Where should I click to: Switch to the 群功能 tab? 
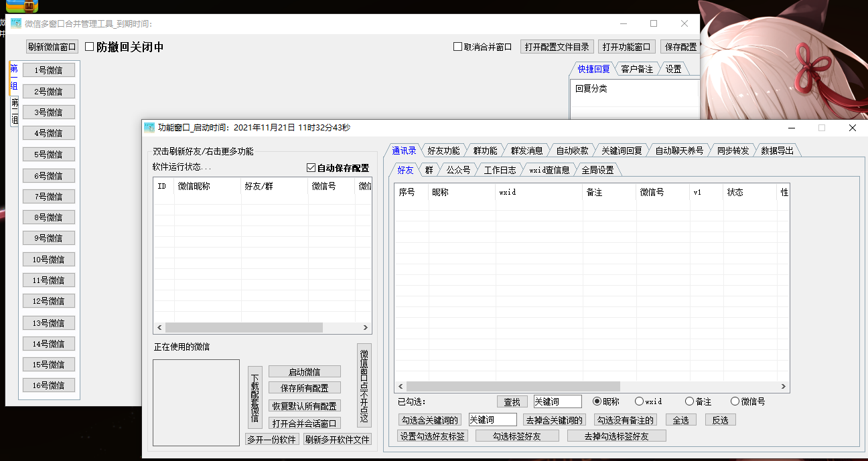point(485,151)
